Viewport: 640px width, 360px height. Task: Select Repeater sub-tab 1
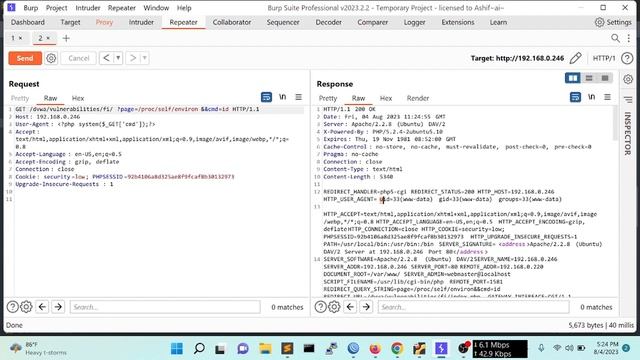tap(13, 38)
